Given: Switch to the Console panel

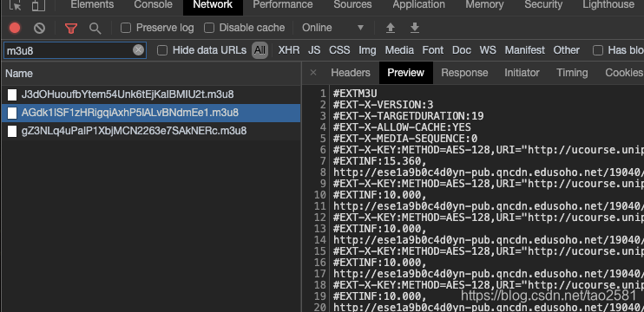Looking at the screenshot, I should point(154,5).
